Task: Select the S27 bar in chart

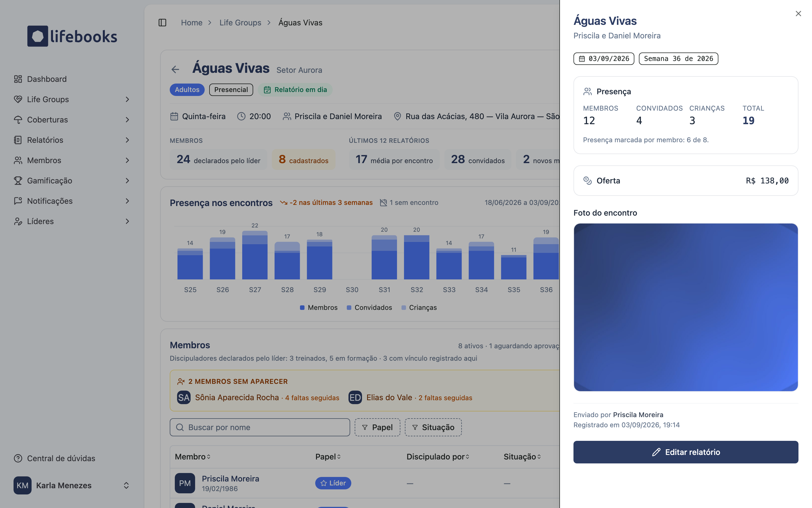Action: click(x=255, y=255)
